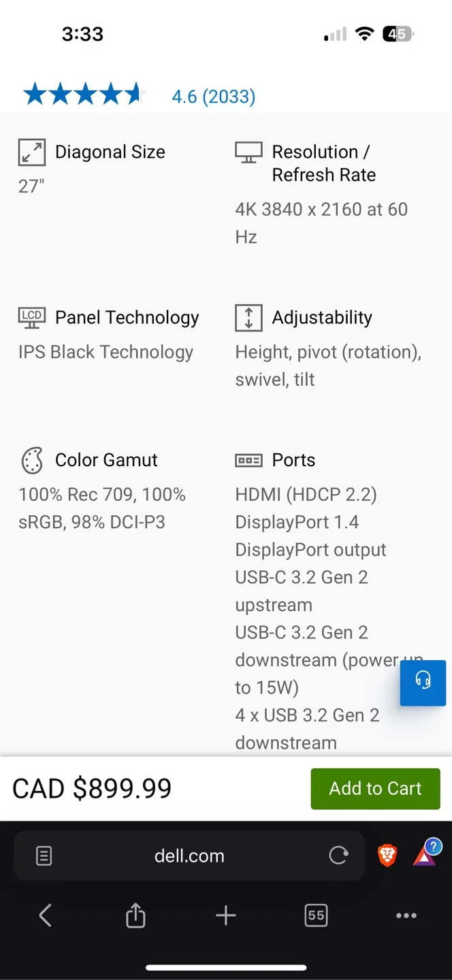452x980 pixels.
Task: Click the Ports connector icon
Action: 248,460
